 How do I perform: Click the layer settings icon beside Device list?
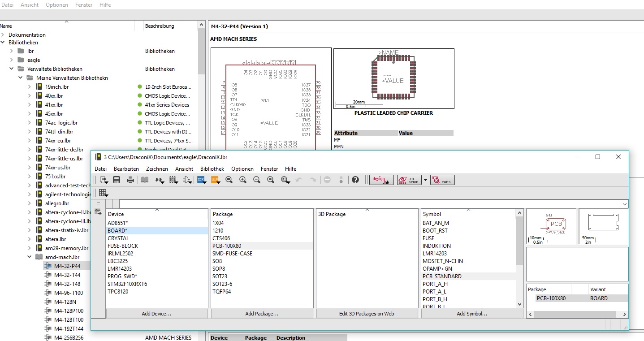tap(98, 212)
